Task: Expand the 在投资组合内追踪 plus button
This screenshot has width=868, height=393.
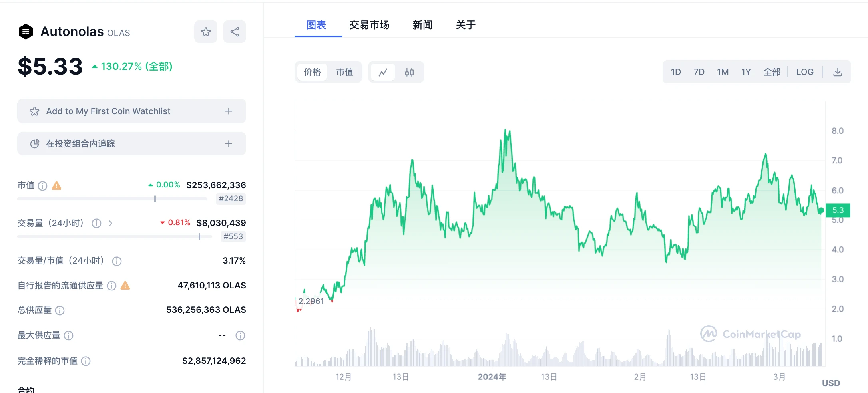Action: 229,144
